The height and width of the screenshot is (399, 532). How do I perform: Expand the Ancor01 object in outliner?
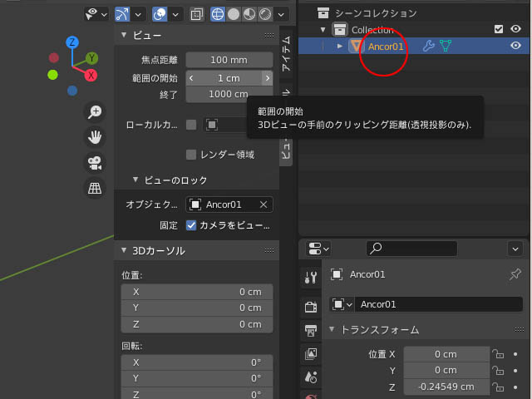340,46
